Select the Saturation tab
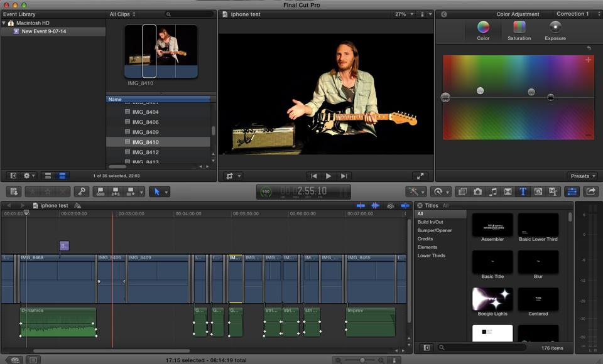 coord(519,31)
